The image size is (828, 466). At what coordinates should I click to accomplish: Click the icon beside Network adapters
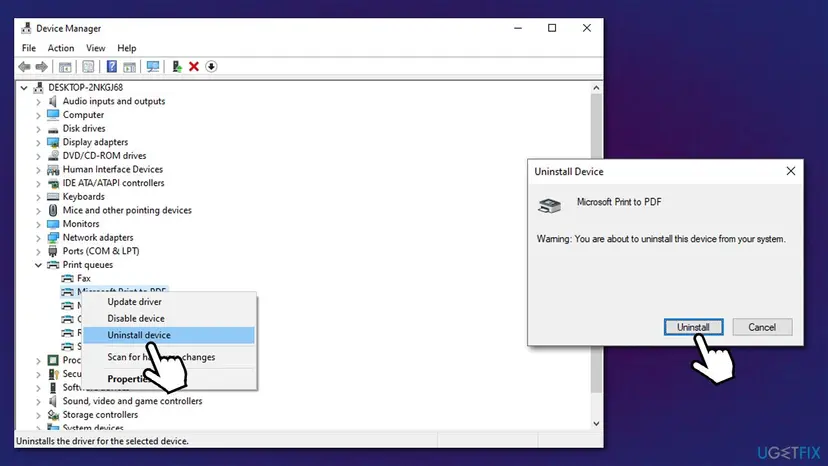(x=53, y=238)
